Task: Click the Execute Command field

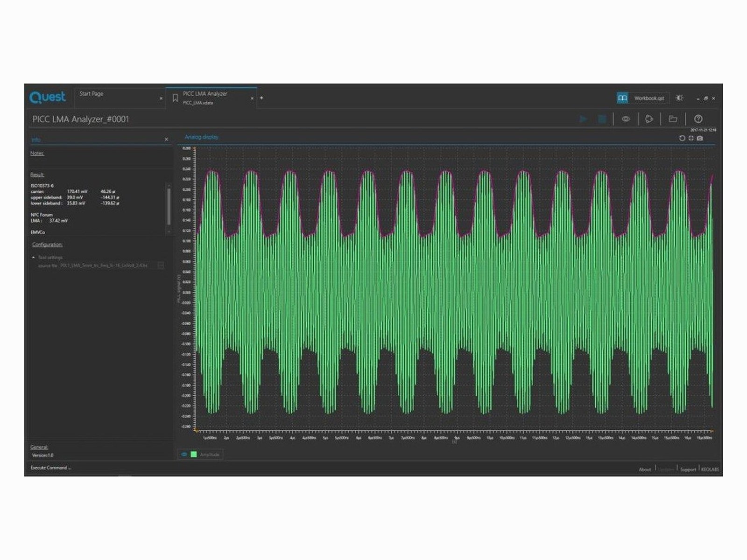Action: point(50,468)
